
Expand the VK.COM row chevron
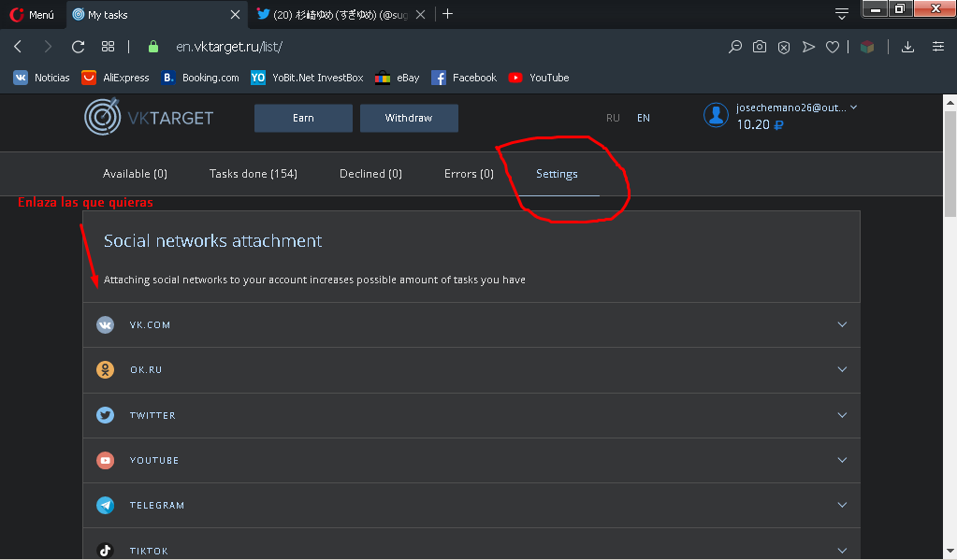pos(842,324)
